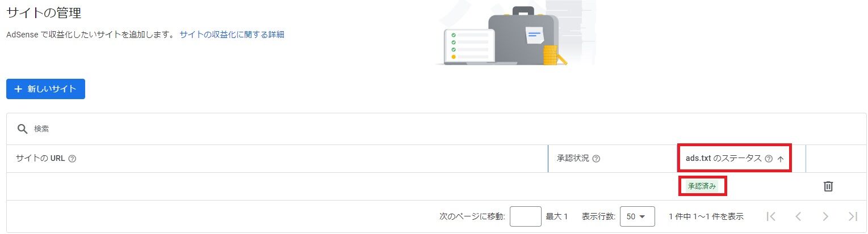The width and height of the screenshot is (868, 234).
Task: Click the 承認済み status badge
Action: (x=702, y=186)
